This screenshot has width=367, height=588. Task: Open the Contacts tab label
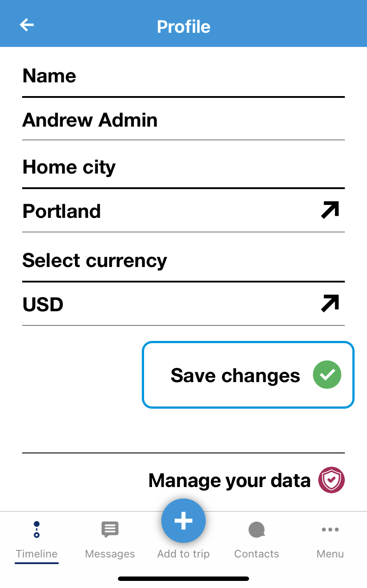257,554
